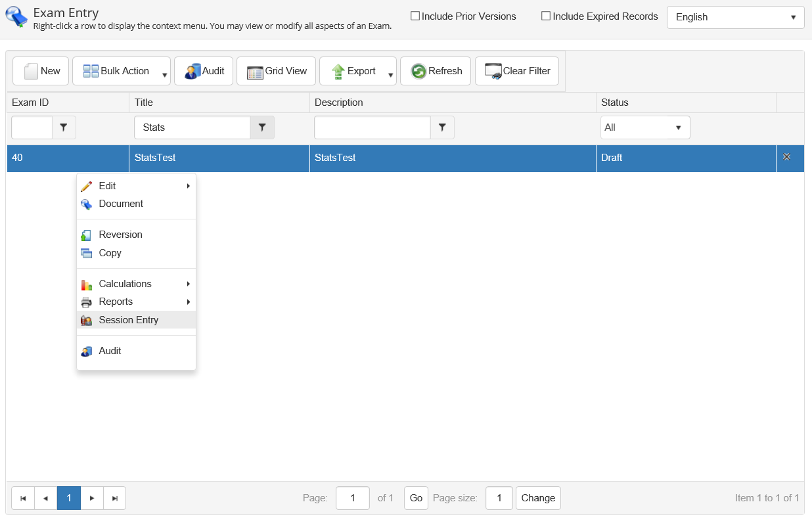
Task: Open the Calculations submenu in the context menu
Action: [x=125, y=284]
